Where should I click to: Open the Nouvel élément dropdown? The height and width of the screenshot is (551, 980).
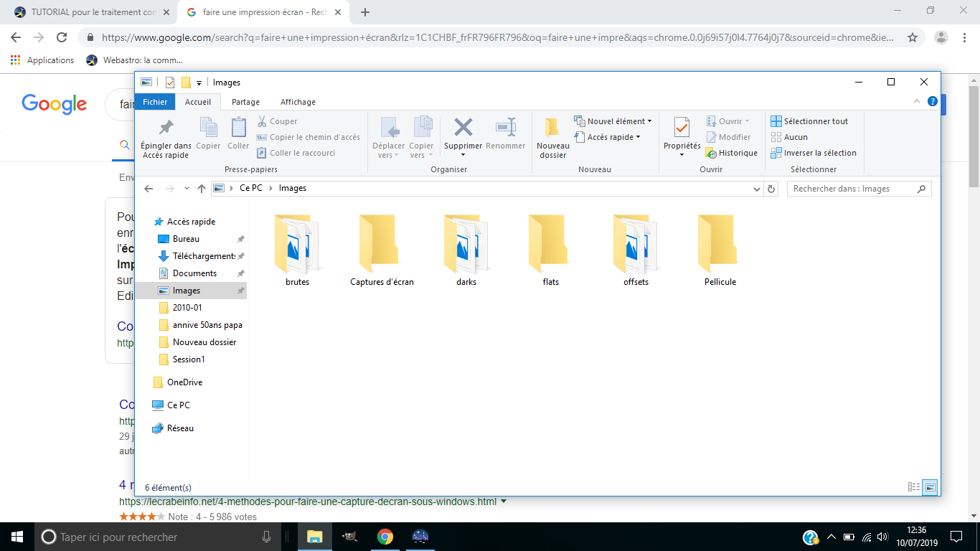614,121
